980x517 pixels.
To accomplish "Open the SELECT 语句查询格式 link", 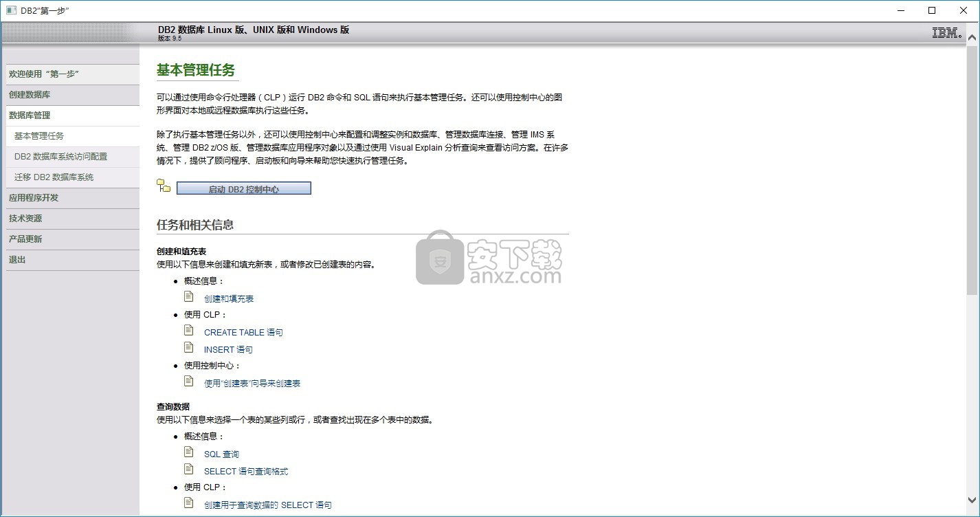I will click(246, 471).
